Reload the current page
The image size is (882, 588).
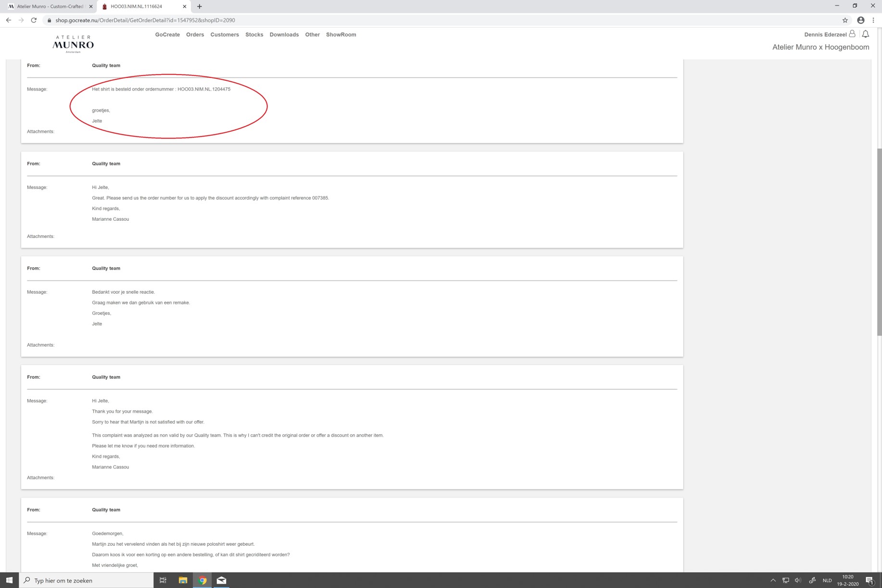coord(34,20)
